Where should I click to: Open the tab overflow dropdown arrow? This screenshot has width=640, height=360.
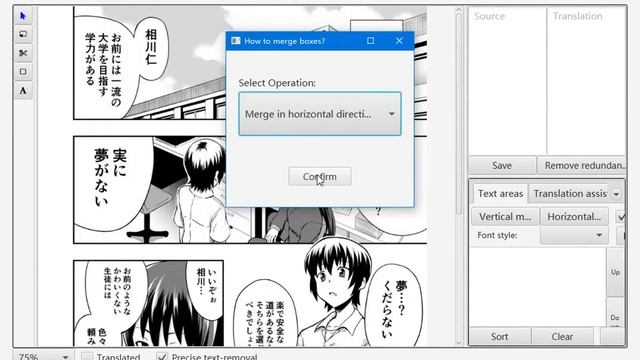click(616, 194)
